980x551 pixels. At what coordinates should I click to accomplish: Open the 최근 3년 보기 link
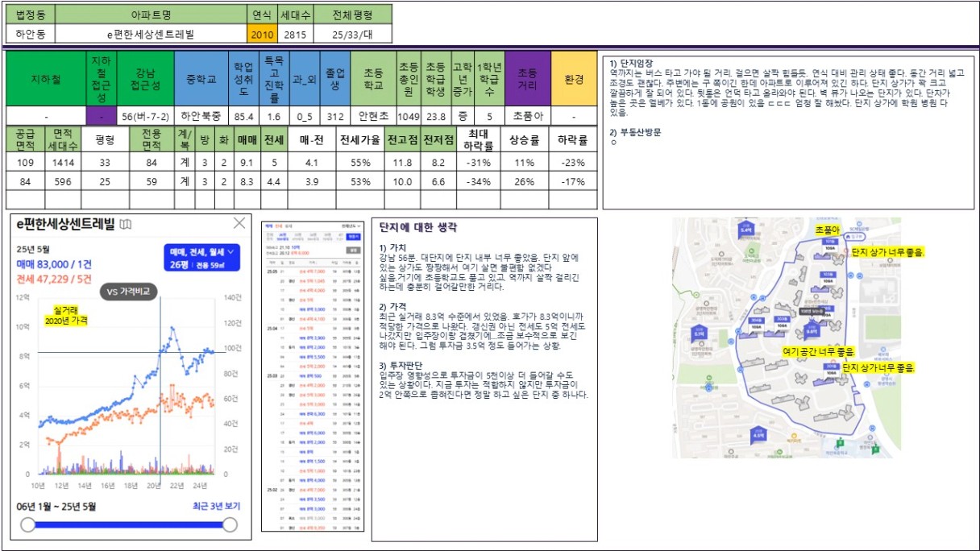[215, 507]
